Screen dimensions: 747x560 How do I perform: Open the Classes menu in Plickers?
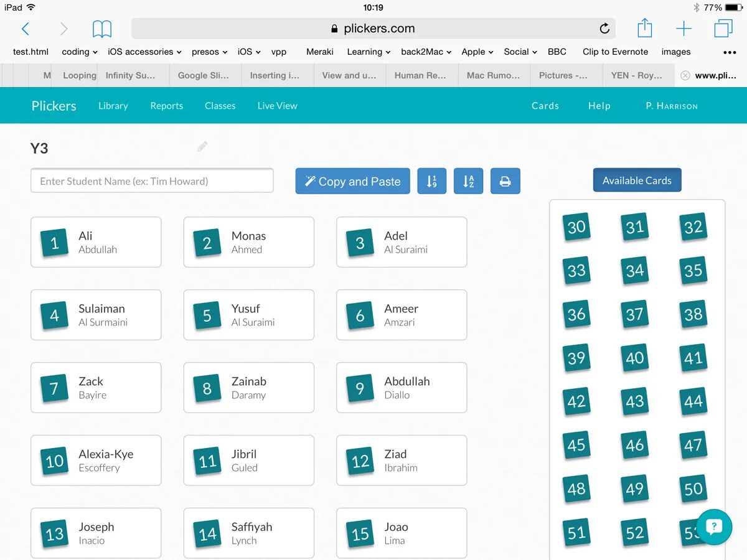[220, 106]
